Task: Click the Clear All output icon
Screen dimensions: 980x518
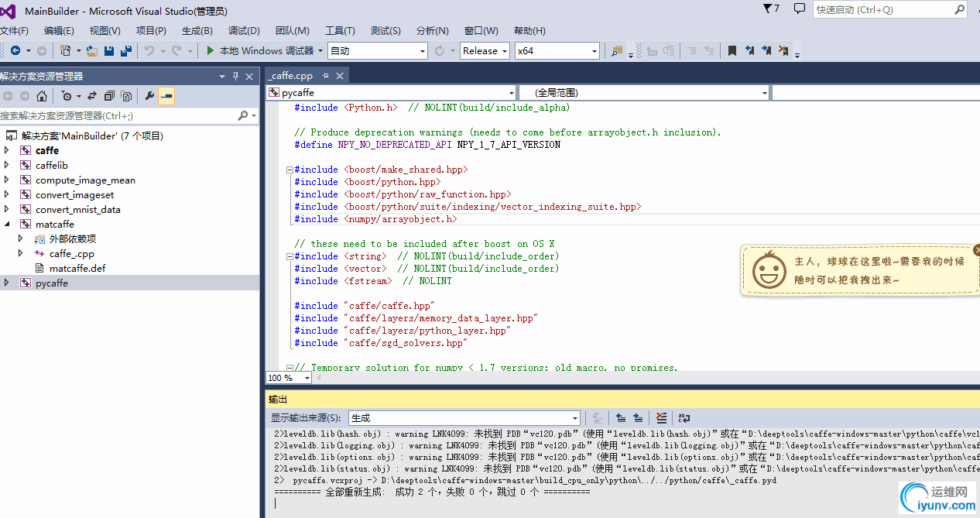Action: [x=661, y=418]
